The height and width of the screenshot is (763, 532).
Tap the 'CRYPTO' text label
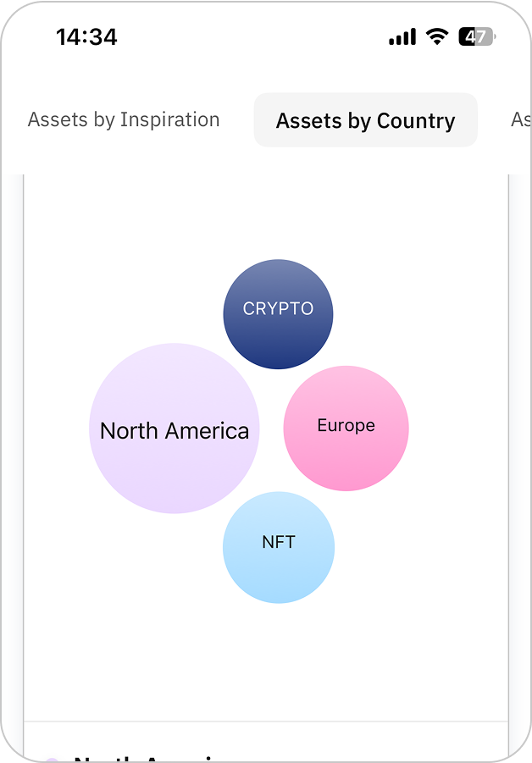[278, 309]
